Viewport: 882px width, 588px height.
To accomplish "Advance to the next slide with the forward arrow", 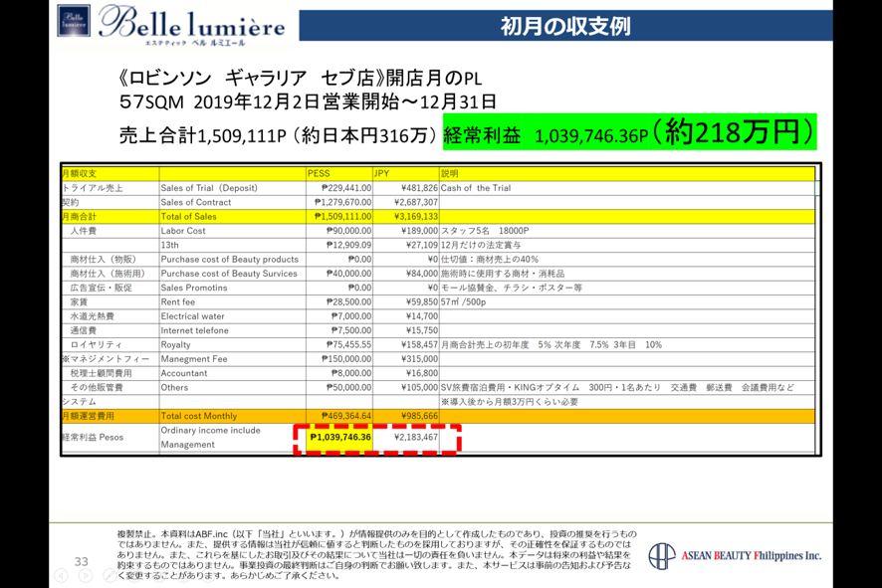I will 86,575.
